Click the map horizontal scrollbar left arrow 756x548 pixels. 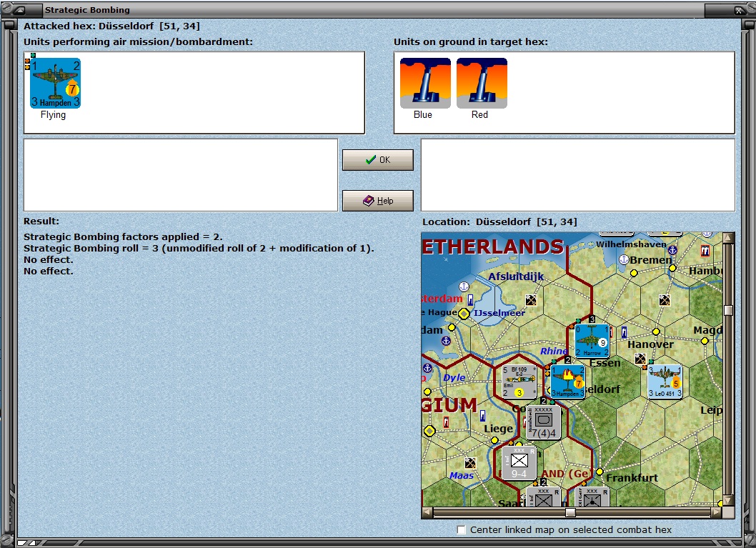(x=427, y=512)
